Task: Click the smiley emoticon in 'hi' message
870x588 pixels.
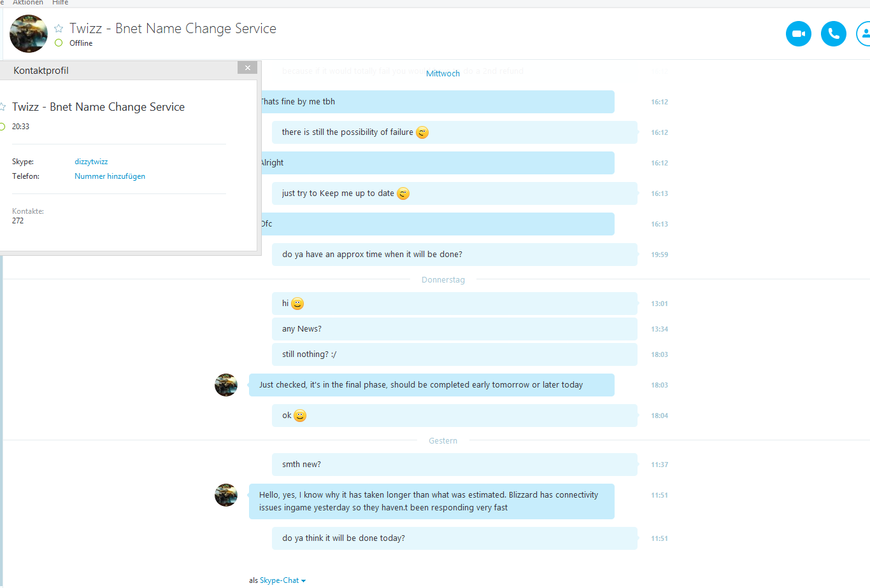Action: click(x=297, y=304)
